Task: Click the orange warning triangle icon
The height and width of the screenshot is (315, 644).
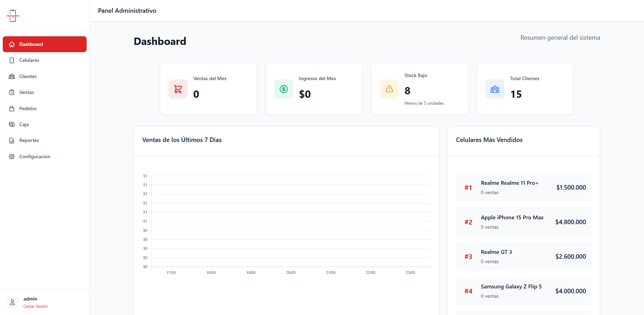Action: [389, 89]
